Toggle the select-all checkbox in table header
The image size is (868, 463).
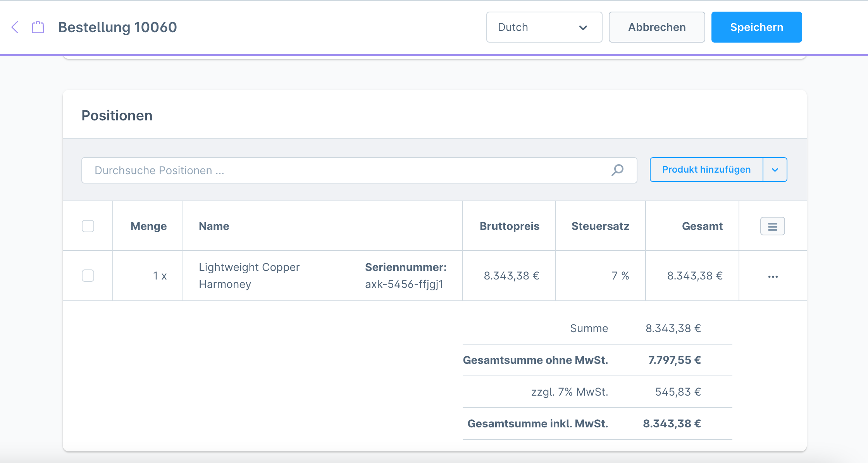click(88, 226)
